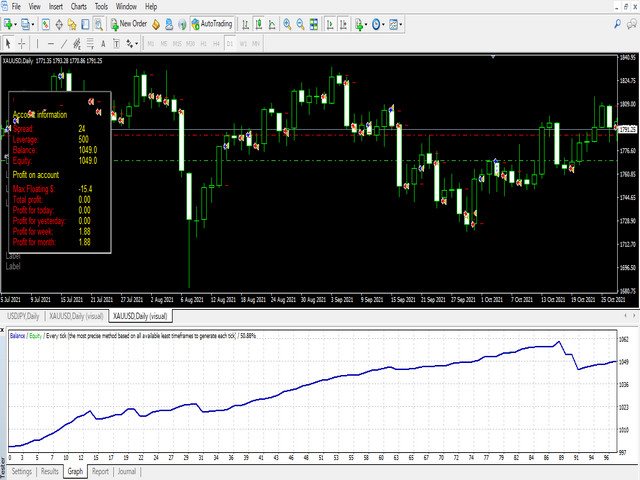This screenshot has width=640, height=480.
Task: Open the Navigator star-folder icon
Action: 72,24
